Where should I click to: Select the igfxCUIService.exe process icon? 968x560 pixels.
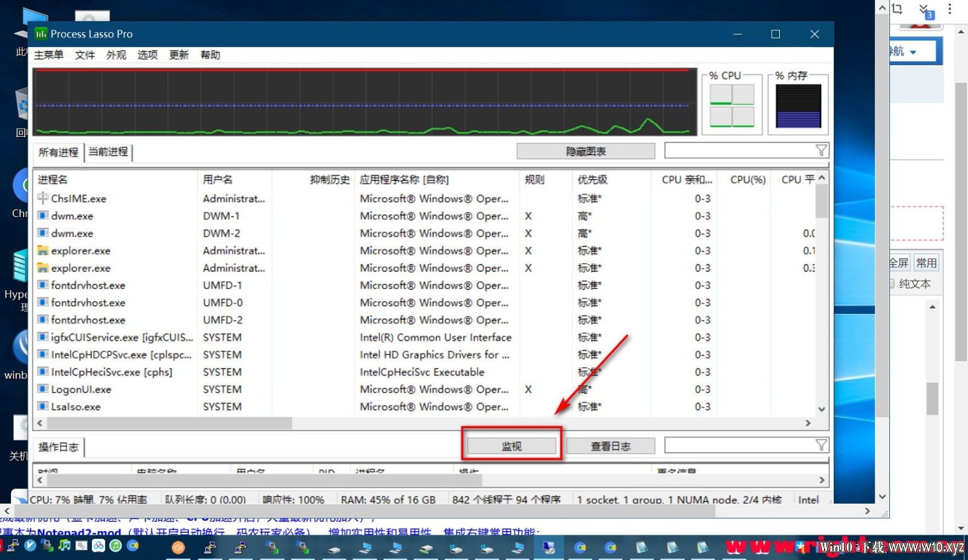43,337
